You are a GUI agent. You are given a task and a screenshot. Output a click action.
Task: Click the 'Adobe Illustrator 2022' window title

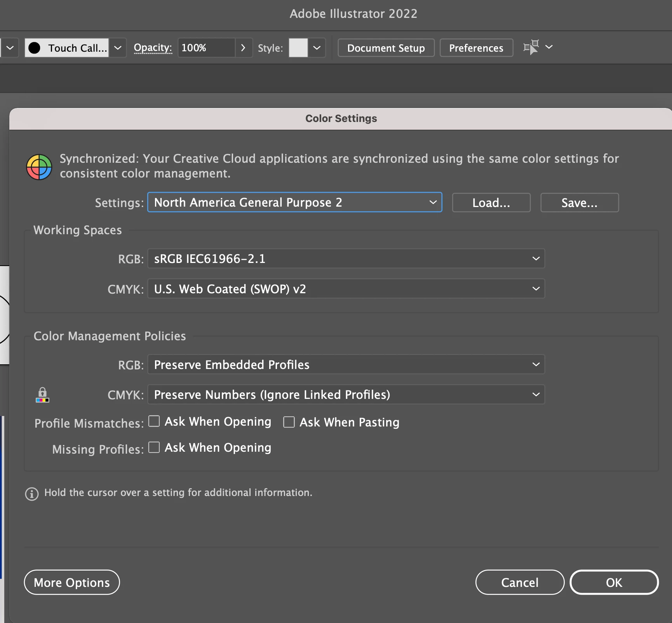(x=353, y=14)
